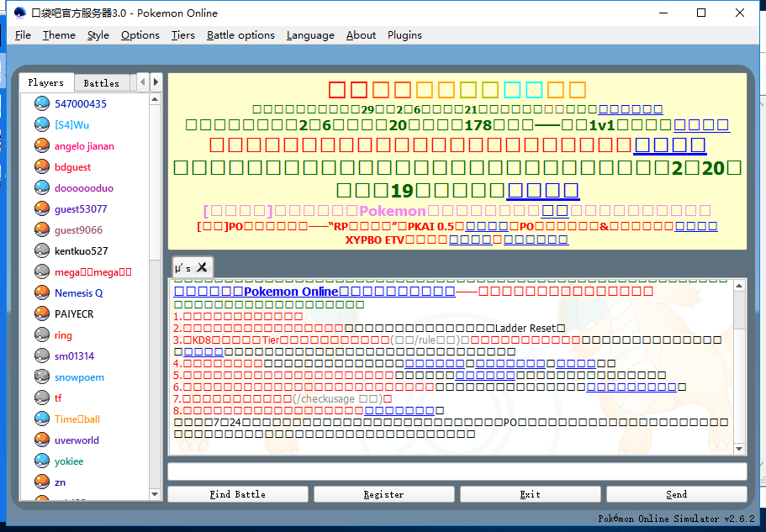Click the pokeball icon next to Nemesis Q
Viewport: 766px width, 532px height.
42,292
